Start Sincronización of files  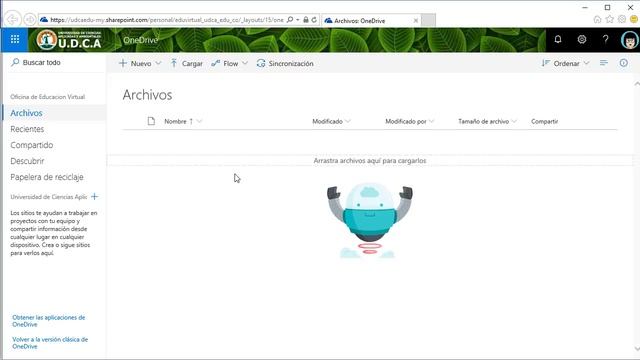click(285, 64)
